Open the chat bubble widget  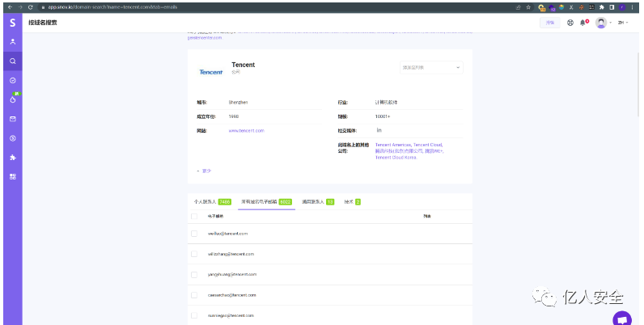pyautogui.click(x=622, y=319)
